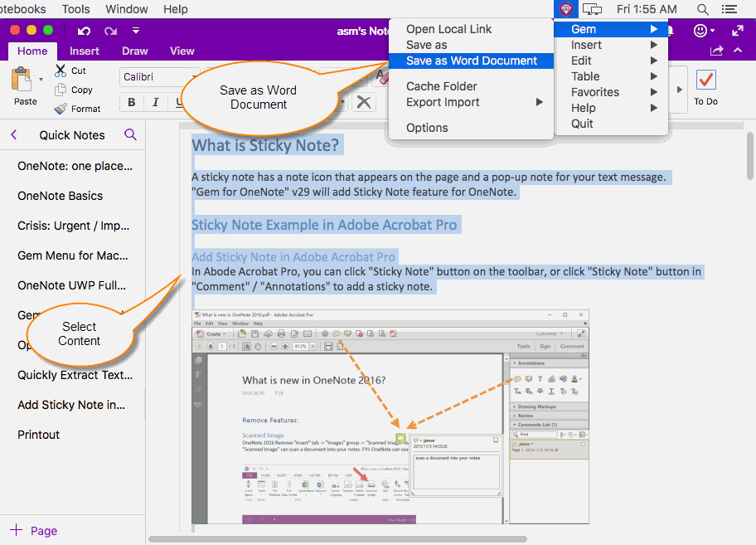The image size is (756, 545).
Task: Click the "What is Sticky Note?" heading
Action: (x=265, y=145)
